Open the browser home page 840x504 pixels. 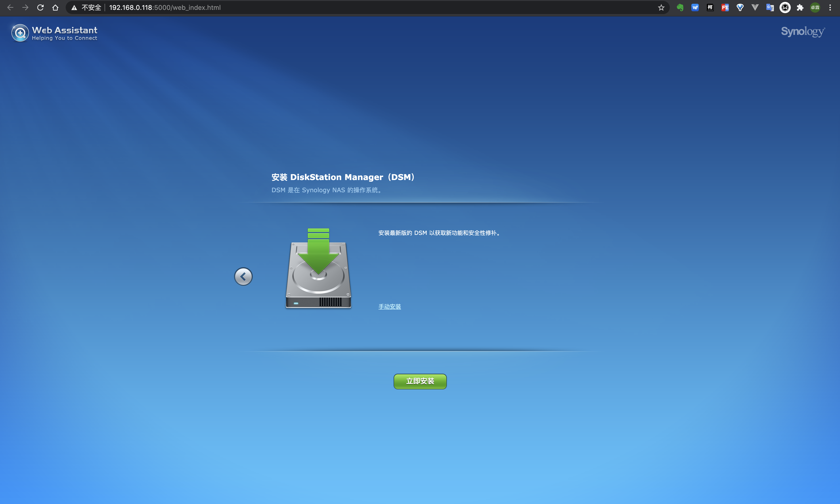pos(55,8)
